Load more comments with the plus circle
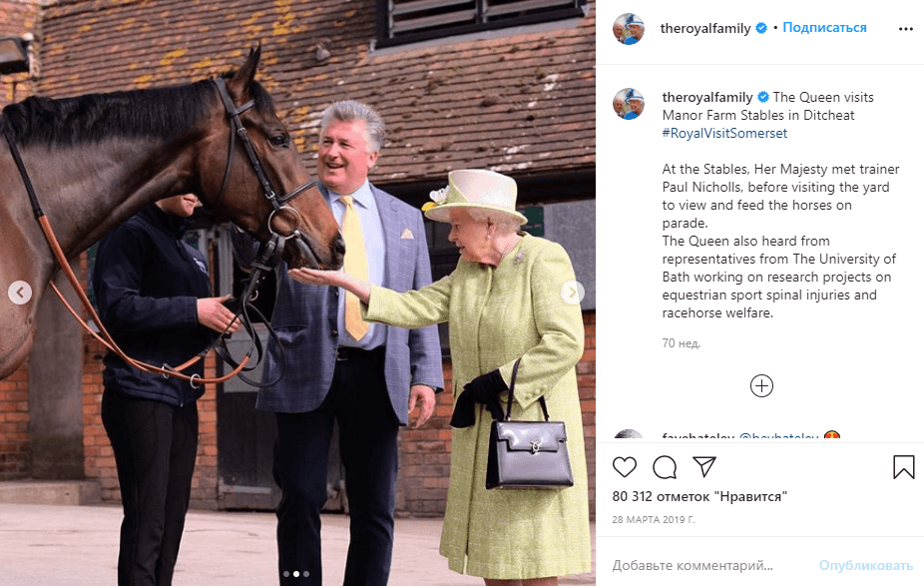This screenshot has width=924, height=586. pos(761,386)
